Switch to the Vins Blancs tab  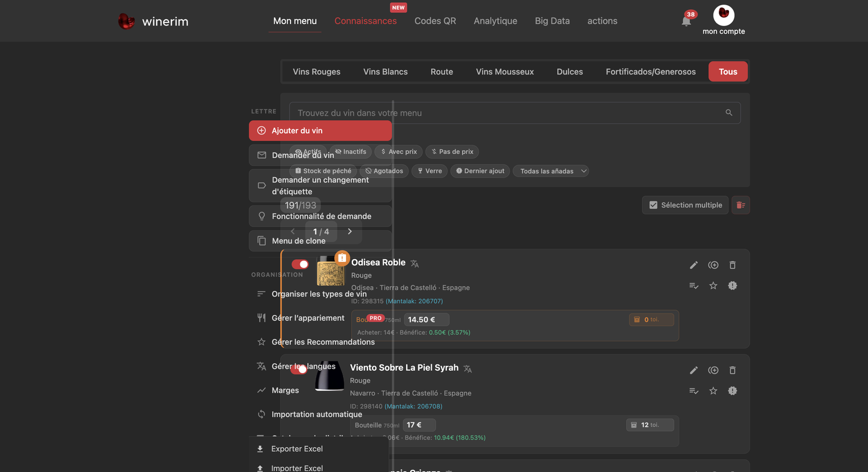385,72
